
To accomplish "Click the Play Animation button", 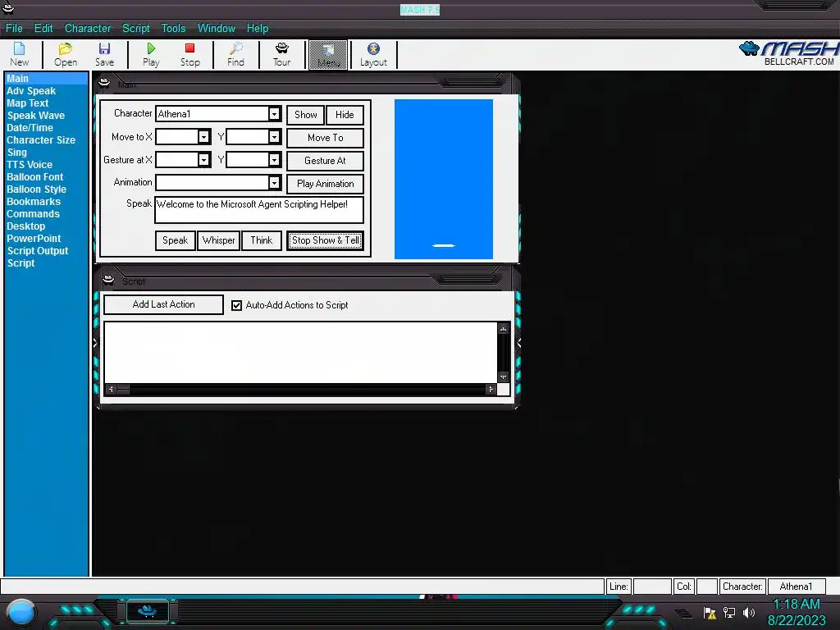I will (x=325, y=184).
